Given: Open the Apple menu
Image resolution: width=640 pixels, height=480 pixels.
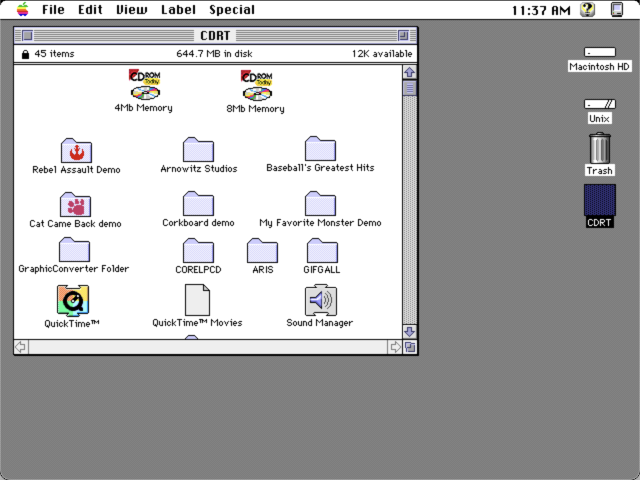Looking at the screenshot, I should [23, 9].
